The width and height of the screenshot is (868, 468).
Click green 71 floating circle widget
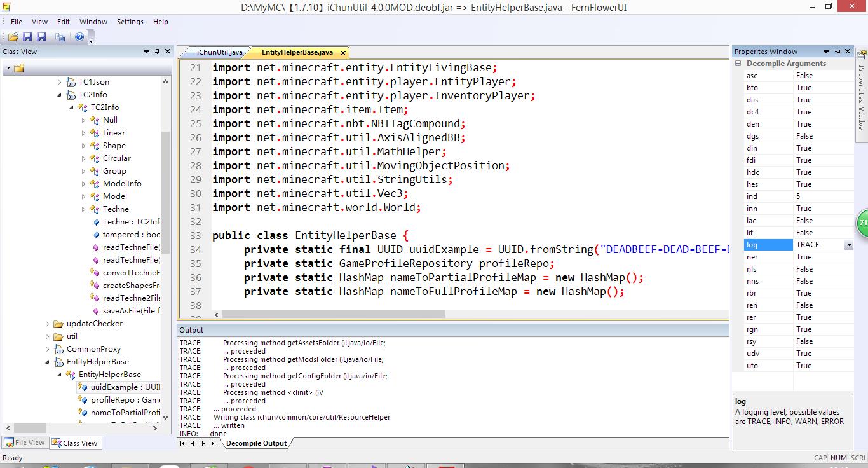[x=862, y=223]
